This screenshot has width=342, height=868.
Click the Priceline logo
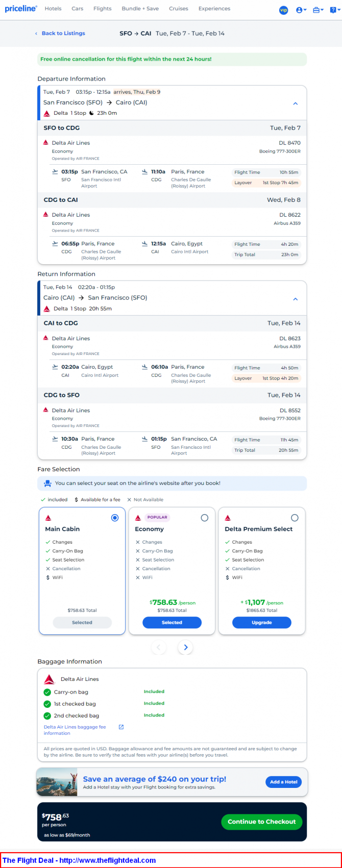pos(21,9)
